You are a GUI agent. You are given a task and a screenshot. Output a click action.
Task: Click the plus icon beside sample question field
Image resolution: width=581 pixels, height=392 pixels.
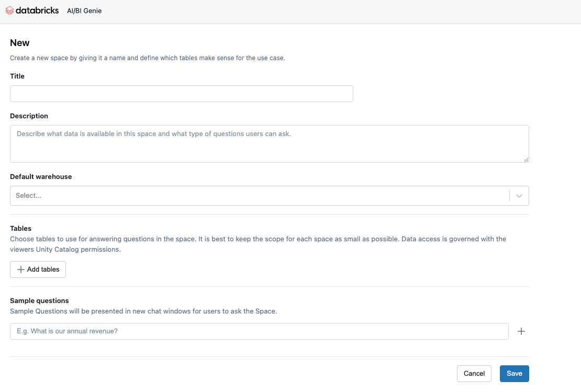point(521,331)
